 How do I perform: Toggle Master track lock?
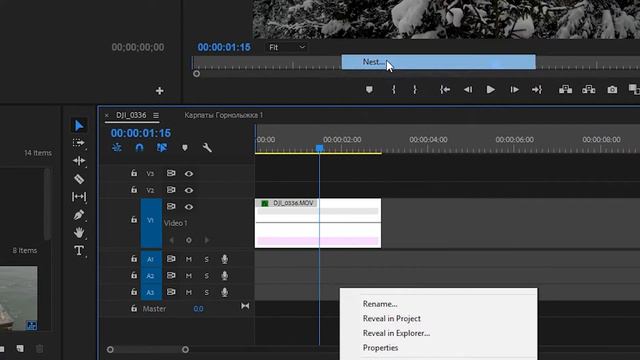134,308
